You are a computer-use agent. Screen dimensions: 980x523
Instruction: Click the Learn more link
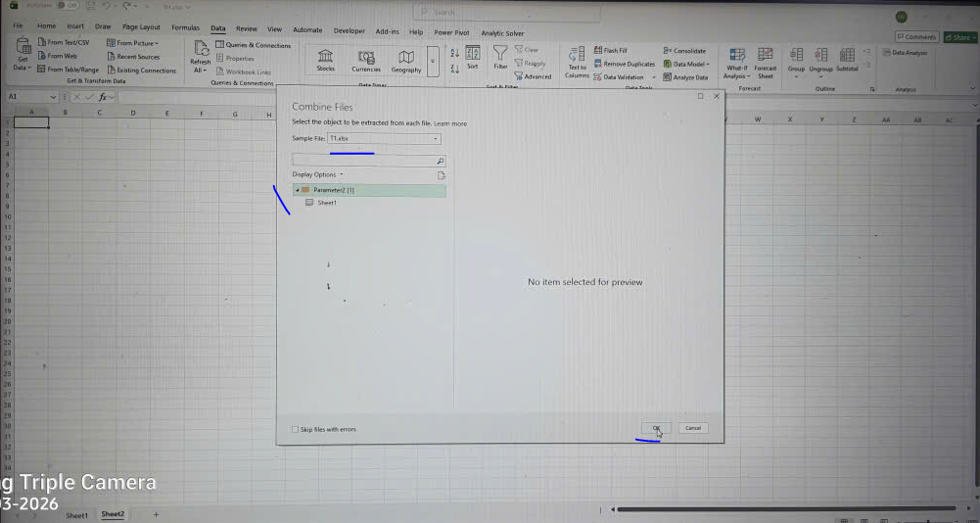click(x=450, y=124)
